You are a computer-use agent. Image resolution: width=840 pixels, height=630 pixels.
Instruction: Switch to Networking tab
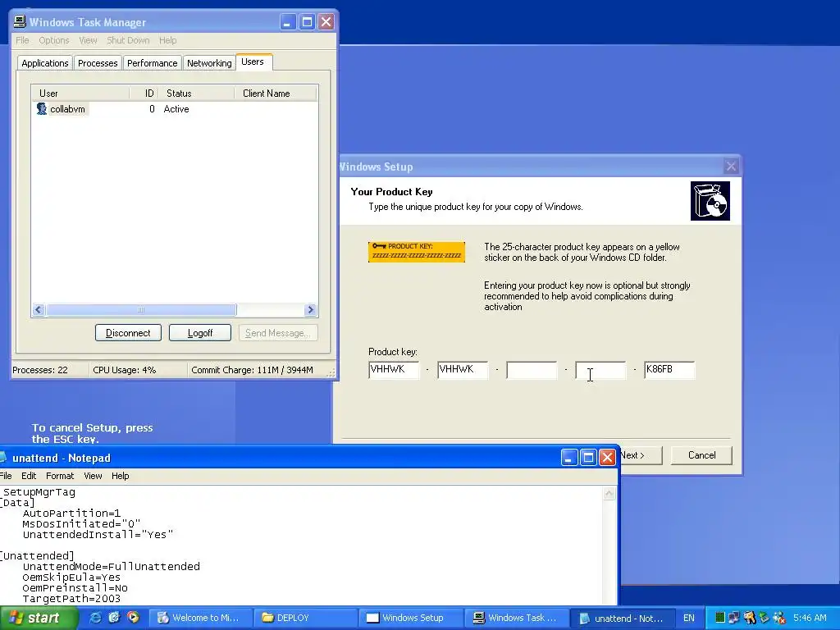pyautogui.click(x=209, y=63)
